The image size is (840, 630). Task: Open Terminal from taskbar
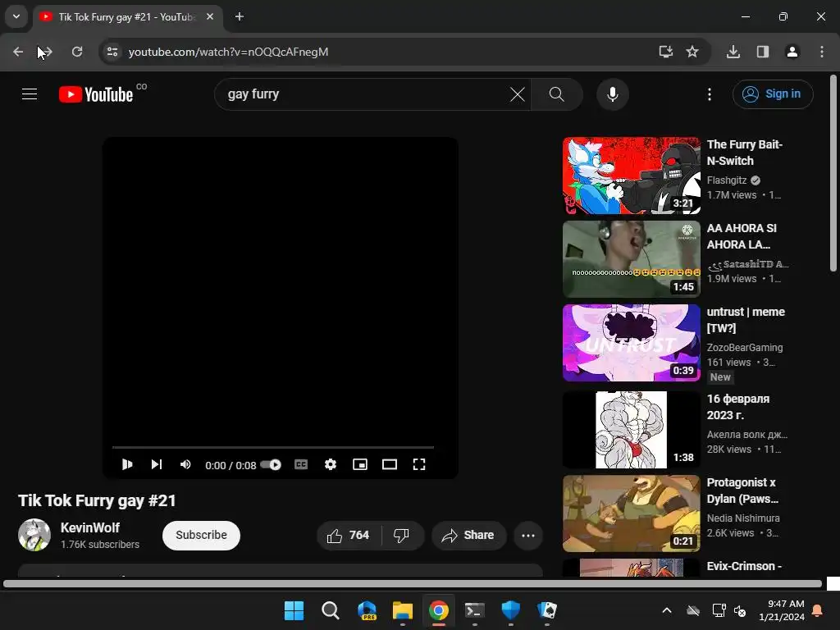coord(475,610)
